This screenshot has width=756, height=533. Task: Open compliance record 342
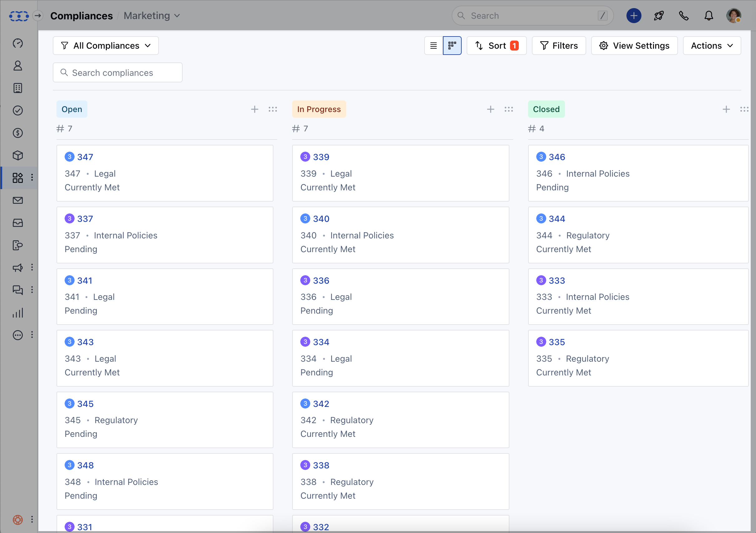click(321, 404)
